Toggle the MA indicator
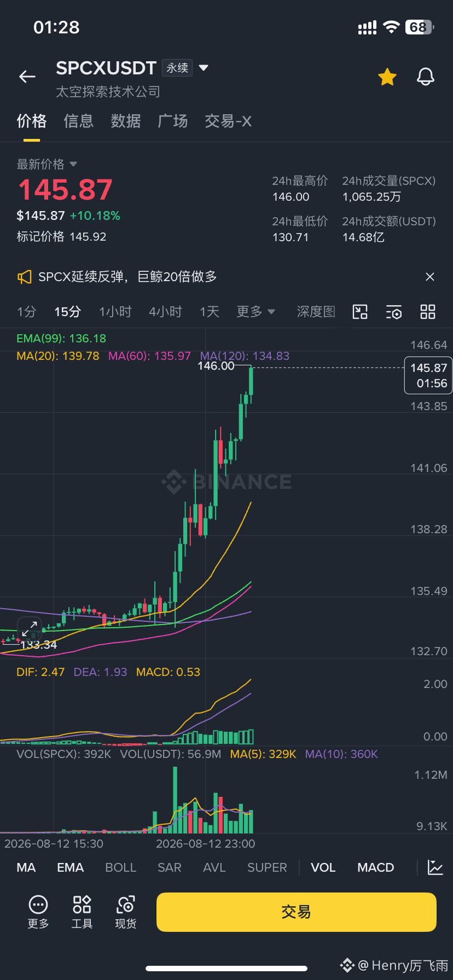The height and width of the screenshot is (980, 453). point(26,867)
